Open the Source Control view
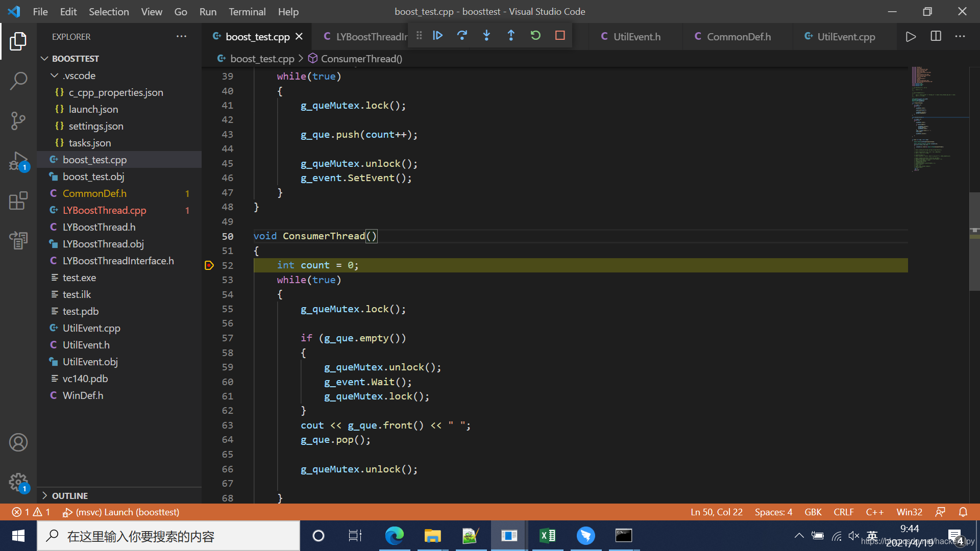Image resolution: width=980 pixels, height=551 pixels. (x=18, y=121)
